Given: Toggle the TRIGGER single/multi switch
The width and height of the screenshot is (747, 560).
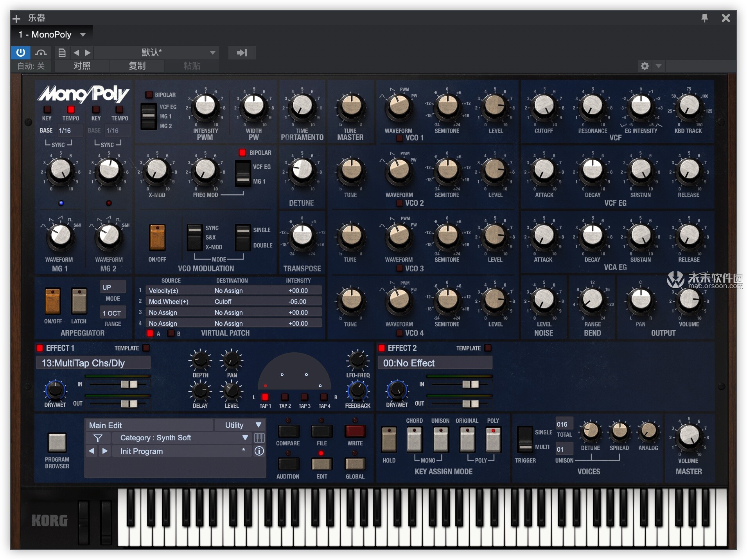Looking at the screenshot, I should [525, 440].
